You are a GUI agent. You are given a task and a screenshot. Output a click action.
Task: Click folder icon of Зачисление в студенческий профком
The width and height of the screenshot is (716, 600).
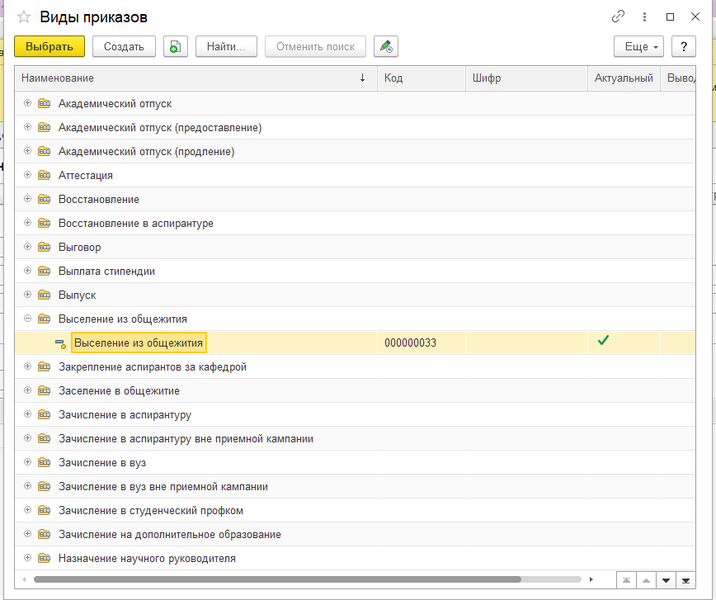pyautogui.click(x=44, y=510)
